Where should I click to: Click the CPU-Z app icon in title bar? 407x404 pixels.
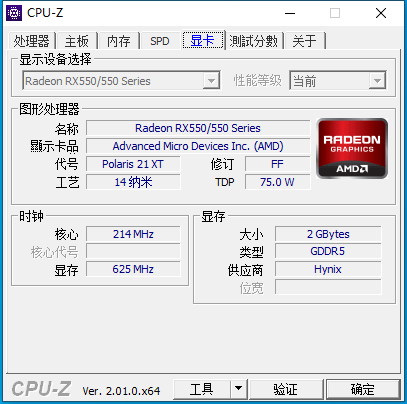pos(14,13)
